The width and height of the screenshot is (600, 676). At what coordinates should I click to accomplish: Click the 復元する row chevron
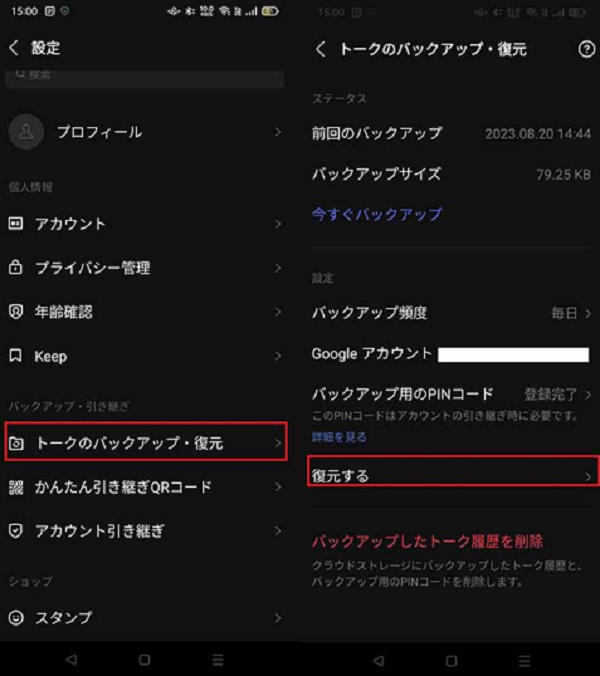pyautogui.click(x=588, y=476)
